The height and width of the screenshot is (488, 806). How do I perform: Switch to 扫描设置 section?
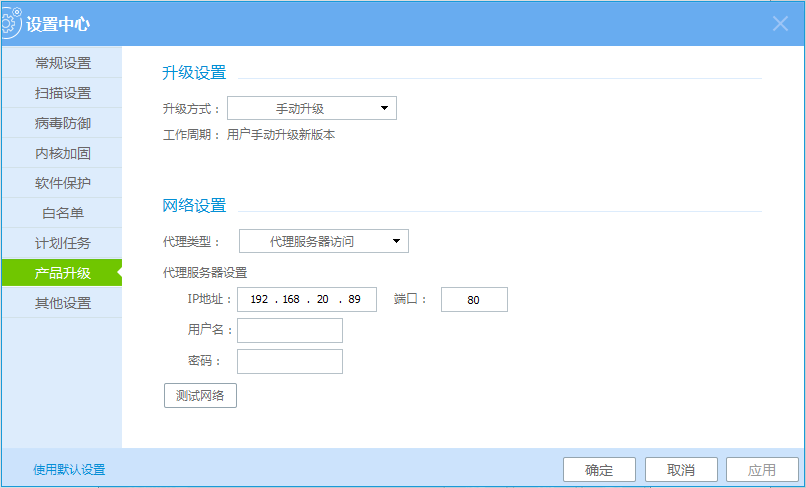pos(62,93)
